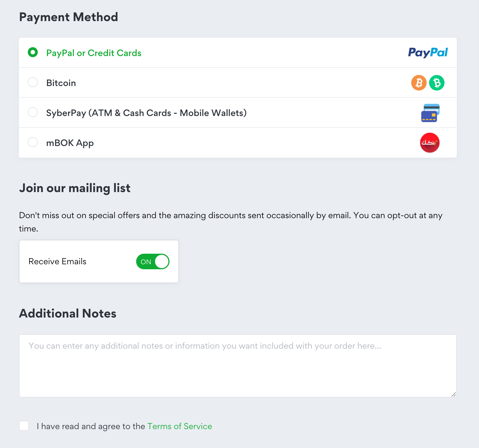This screenshot has height=448, width=479.
Task: Click the SyberPay ATM & Cash Cards label
Action: (x=146, y=113)
